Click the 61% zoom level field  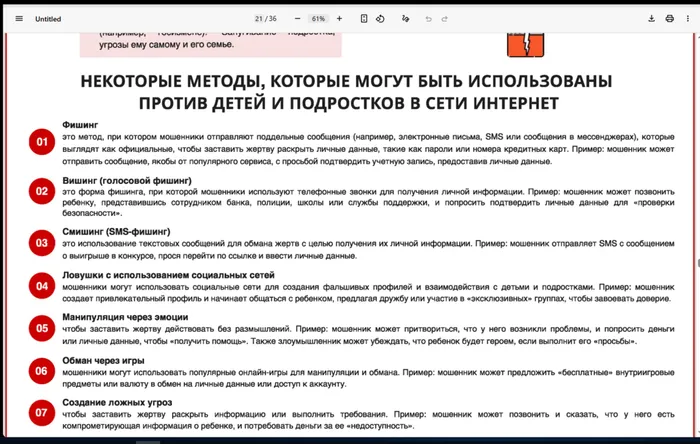point(318,18)
